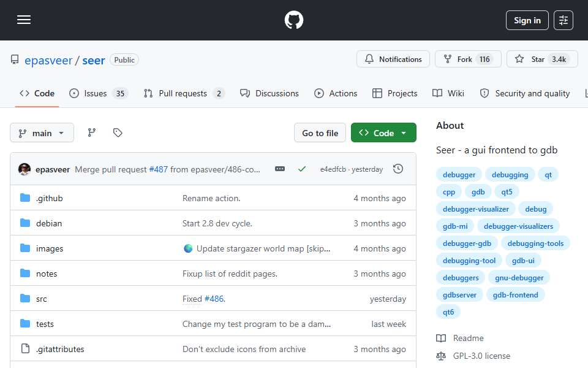Viewport: 588px width, 368px height.
Task: Click the Go to file button
Action: tap(320, 133)
